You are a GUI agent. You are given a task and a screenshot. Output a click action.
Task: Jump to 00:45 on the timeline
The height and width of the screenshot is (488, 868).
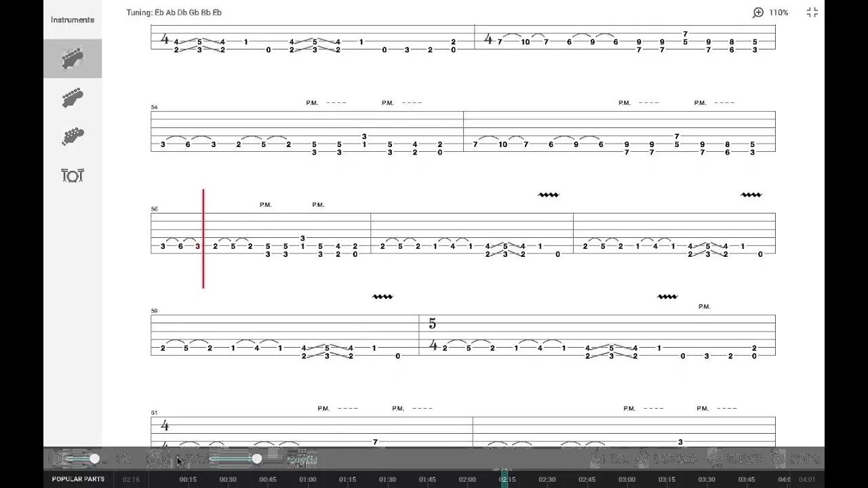268,480
